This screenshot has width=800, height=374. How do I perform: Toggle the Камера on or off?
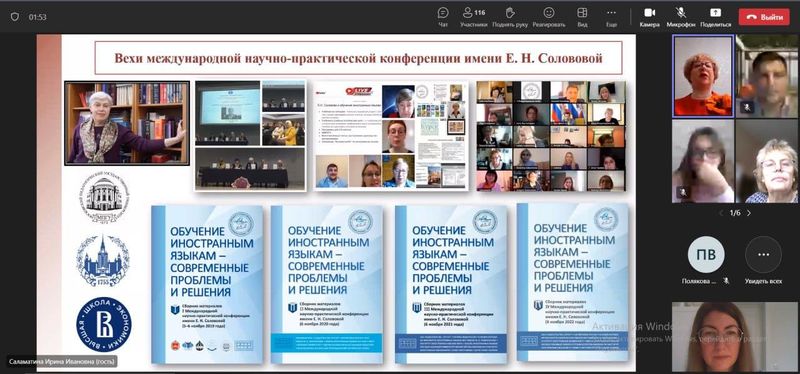point(649,16)
